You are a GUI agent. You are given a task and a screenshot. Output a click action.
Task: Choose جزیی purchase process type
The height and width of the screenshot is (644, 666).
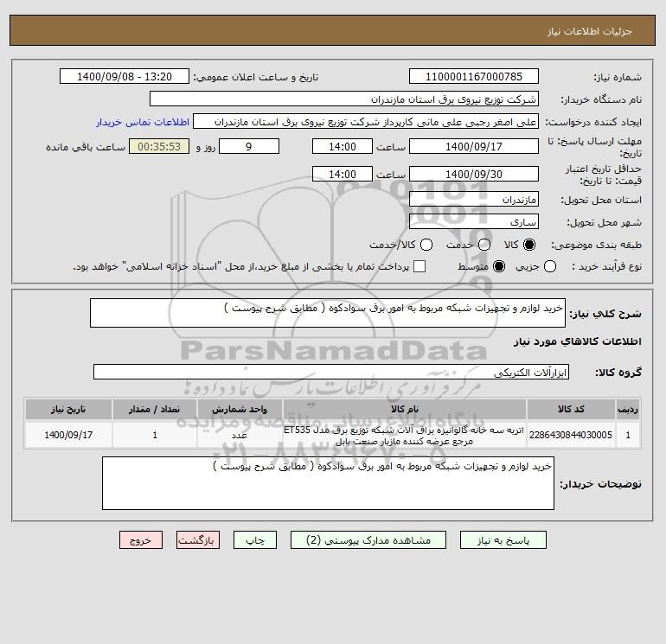(x=550, y=266)
